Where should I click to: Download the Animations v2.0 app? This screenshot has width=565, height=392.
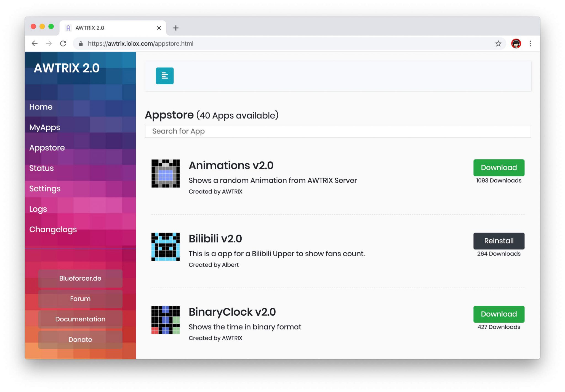[499, 167]
